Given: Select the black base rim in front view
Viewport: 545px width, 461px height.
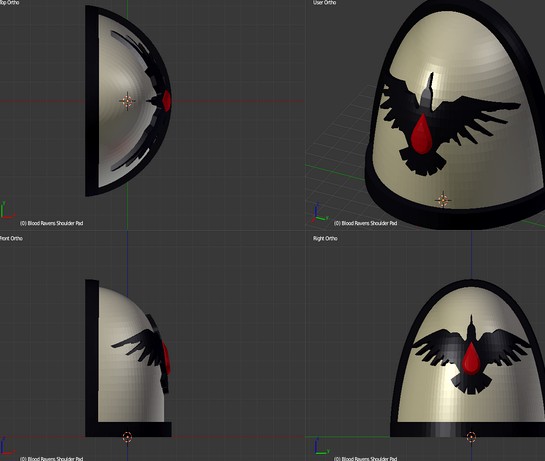Looking at the screenshot, I should pos(129,429).
